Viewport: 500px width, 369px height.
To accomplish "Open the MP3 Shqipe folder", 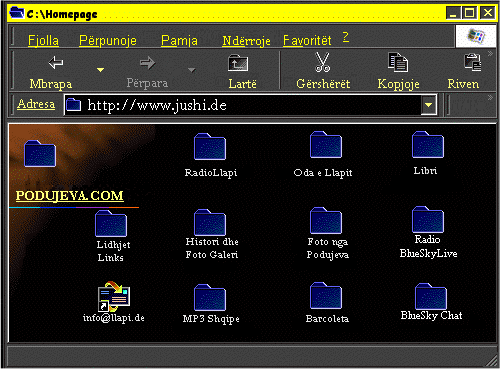I will (x=210, y=297).
